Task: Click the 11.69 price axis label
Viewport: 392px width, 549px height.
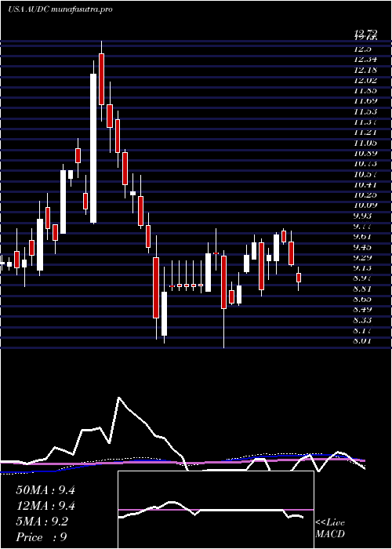Action: 365,101
